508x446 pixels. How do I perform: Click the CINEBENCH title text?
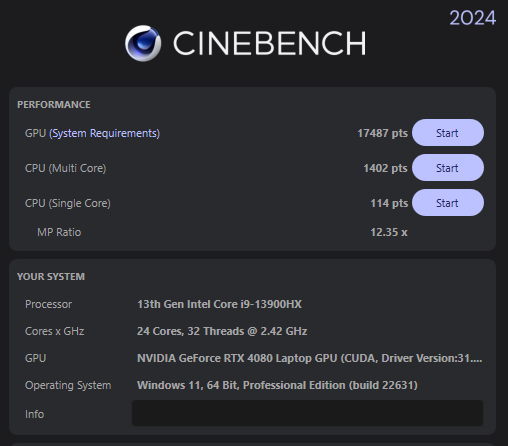tap(270, 43)
